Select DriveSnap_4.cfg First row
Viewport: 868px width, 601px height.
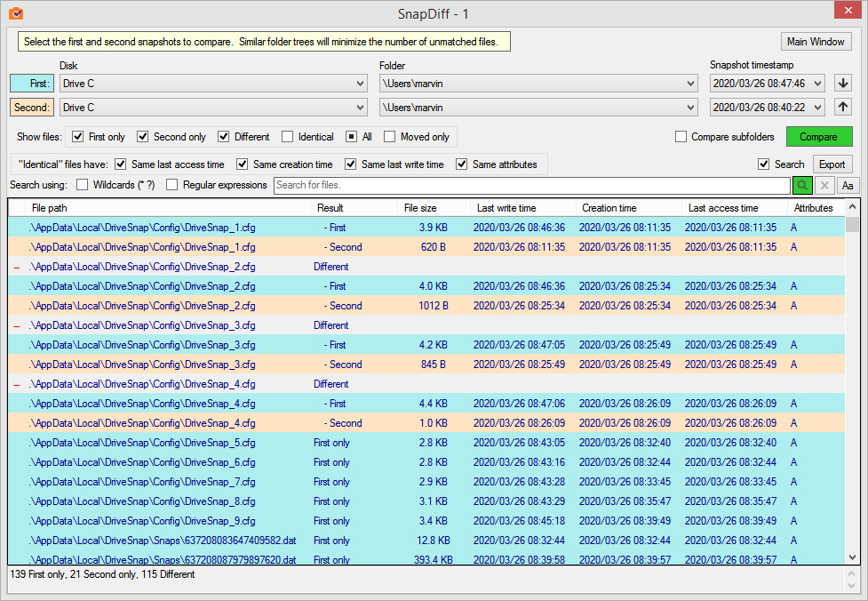(x=426, y=404)
